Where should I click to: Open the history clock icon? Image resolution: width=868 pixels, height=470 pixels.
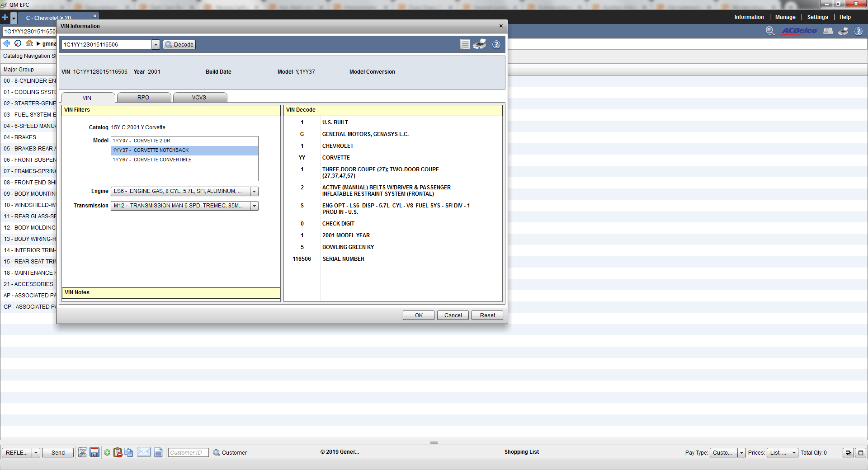pyautogui.click(x=18, y=43)
